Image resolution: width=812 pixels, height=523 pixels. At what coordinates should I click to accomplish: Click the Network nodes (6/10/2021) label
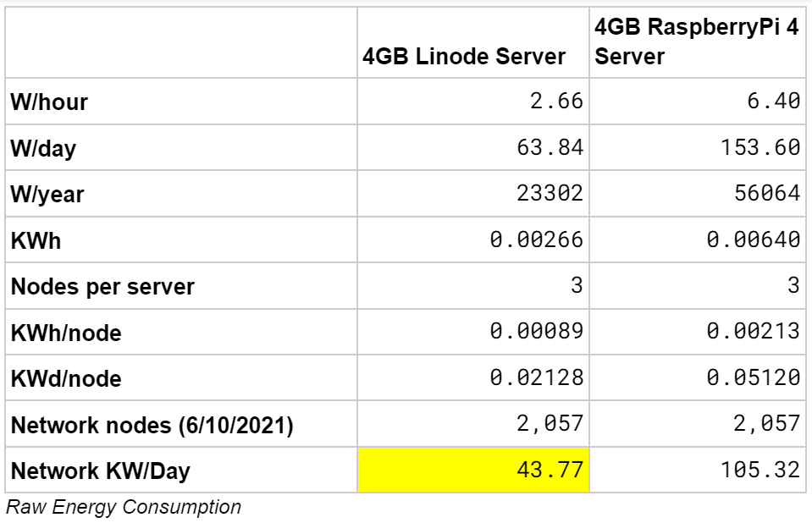[152, 425]
